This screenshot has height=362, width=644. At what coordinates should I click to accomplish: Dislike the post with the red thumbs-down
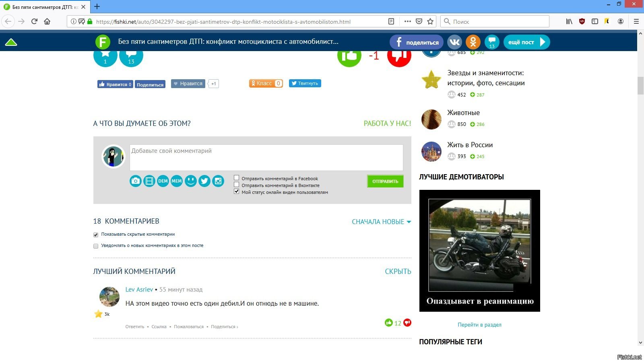[399, 56]
